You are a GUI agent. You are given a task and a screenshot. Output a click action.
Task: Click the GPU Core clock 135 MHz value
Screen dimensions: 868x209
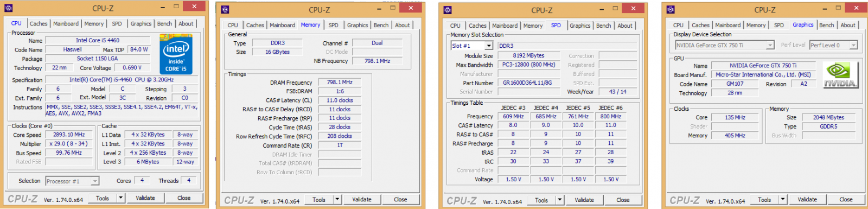pyautogui.click(x=735, y=117)
